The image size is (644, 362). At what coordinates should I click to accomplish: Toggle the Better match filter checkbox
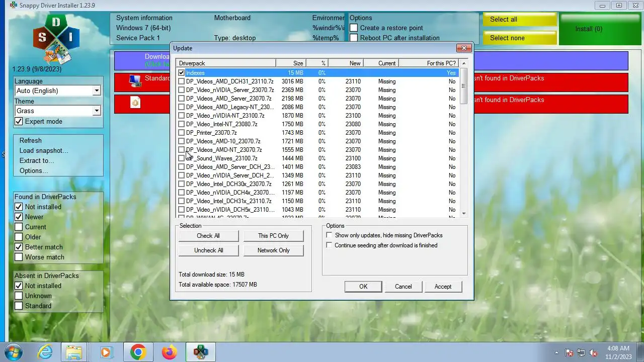point(19,247)
